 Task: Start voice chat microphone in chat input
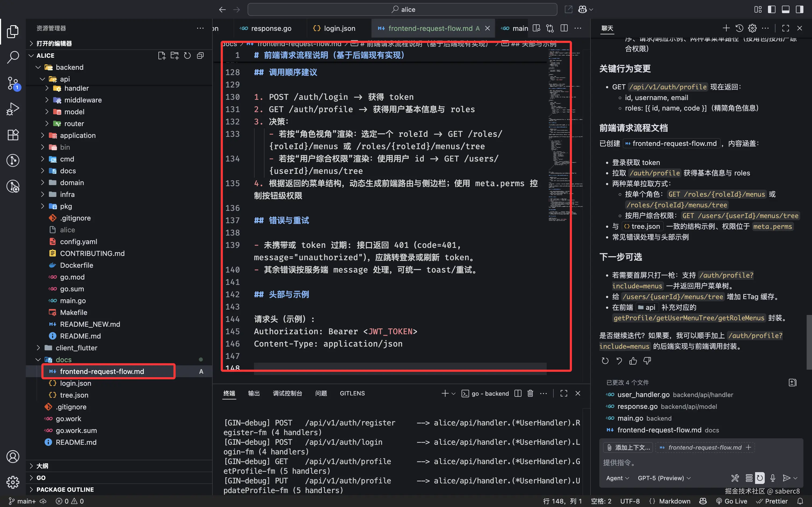[773, 478]
